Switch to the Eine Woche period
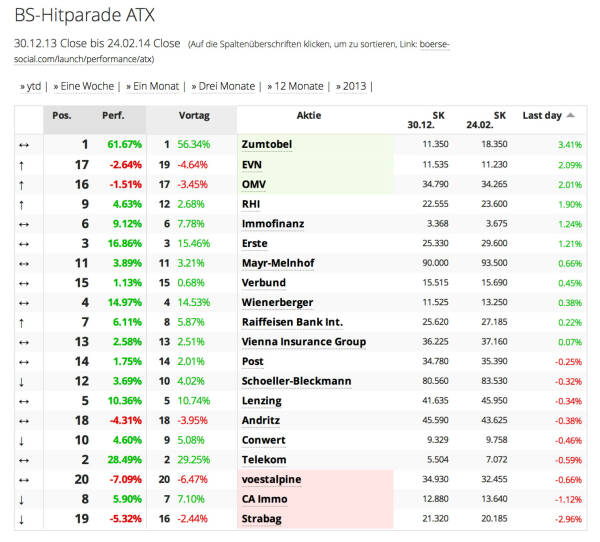This screenshot has width=600, height=542. [x=87, y=86]
